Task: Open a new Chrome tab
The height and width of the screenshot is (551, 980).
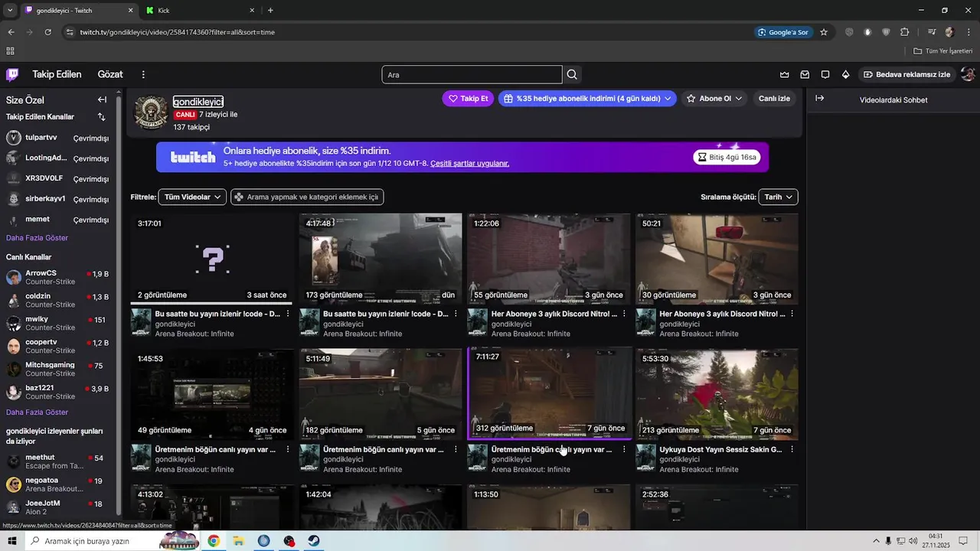Action: pos(270,10)
